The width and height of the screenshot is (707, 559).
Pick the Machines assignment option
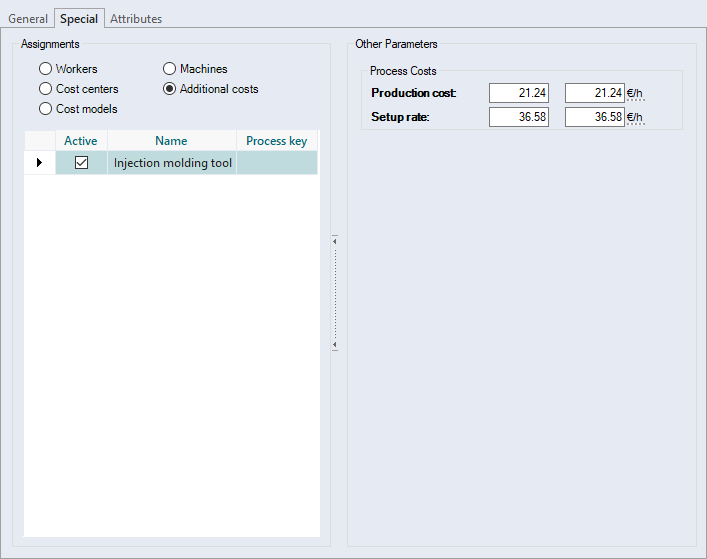(169, 69)
